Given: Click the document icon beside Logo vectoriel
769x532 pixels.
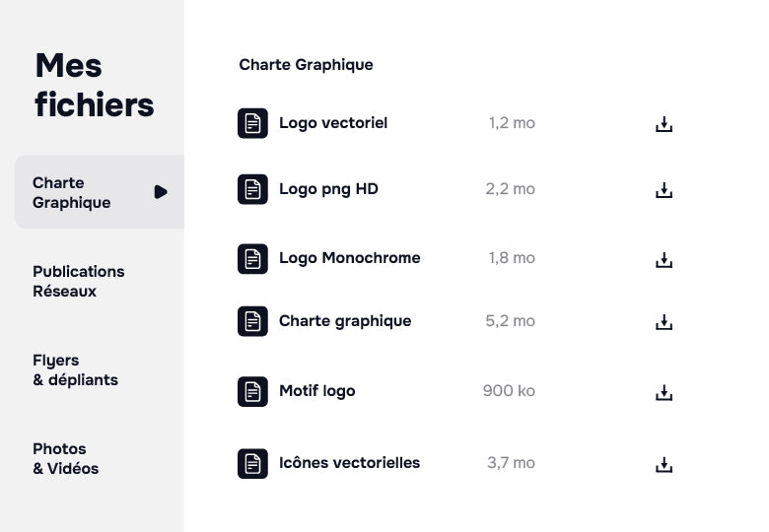Looking at the screenshot, I should (x=253, y=123).
